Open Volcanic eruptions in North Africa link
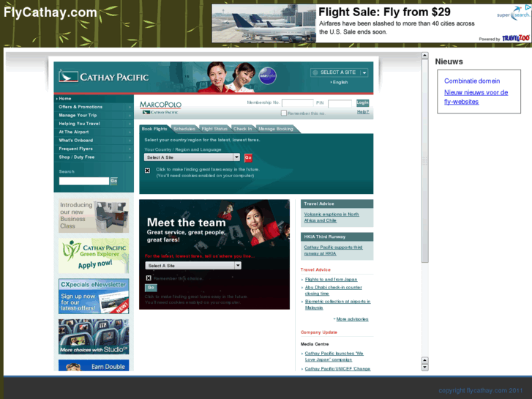The image size is (532, 399). (x=331, y=217)
